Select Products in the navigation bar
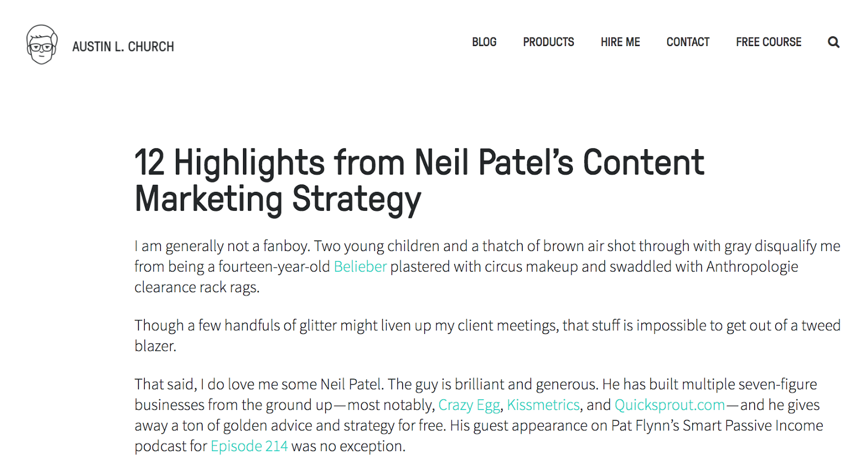 [548, 42]
